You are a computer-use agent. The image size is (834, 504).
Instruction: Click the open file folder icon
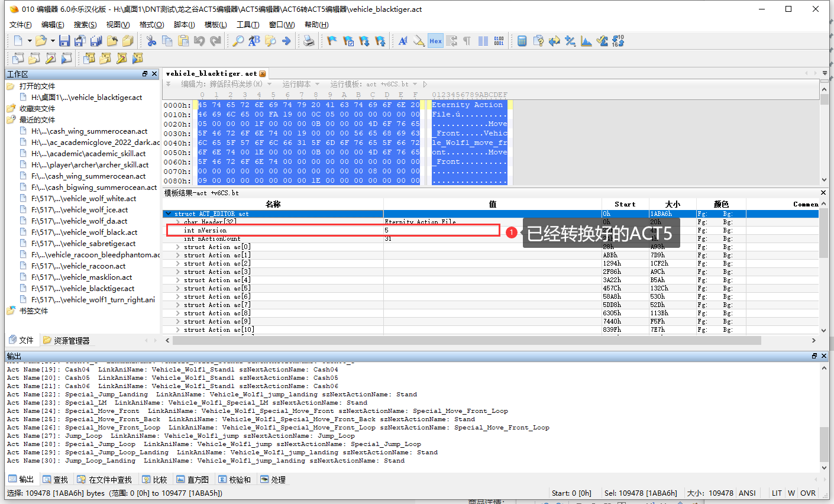pos(41,41)
